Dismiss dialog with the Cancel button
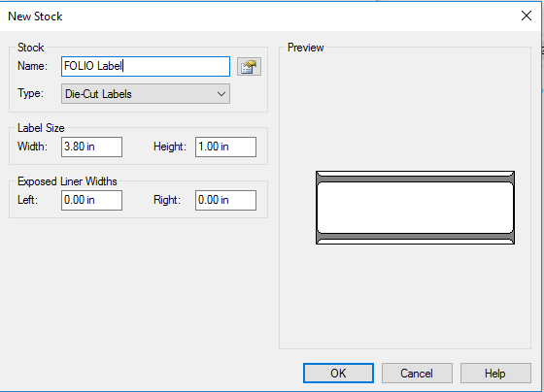Screen dimensions: 544x392 coord(417,373)
